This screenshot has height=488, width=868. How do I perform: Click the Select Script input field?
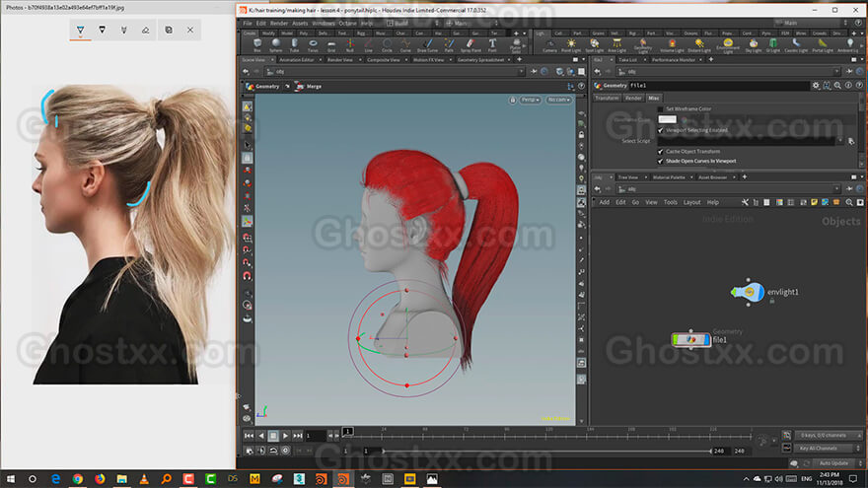click(x=747, y=141)
